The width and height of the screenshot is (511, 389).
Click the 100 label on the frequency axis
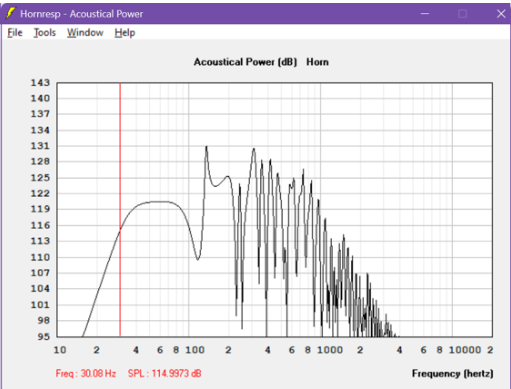pyautogui.click(x=195, y=350)
